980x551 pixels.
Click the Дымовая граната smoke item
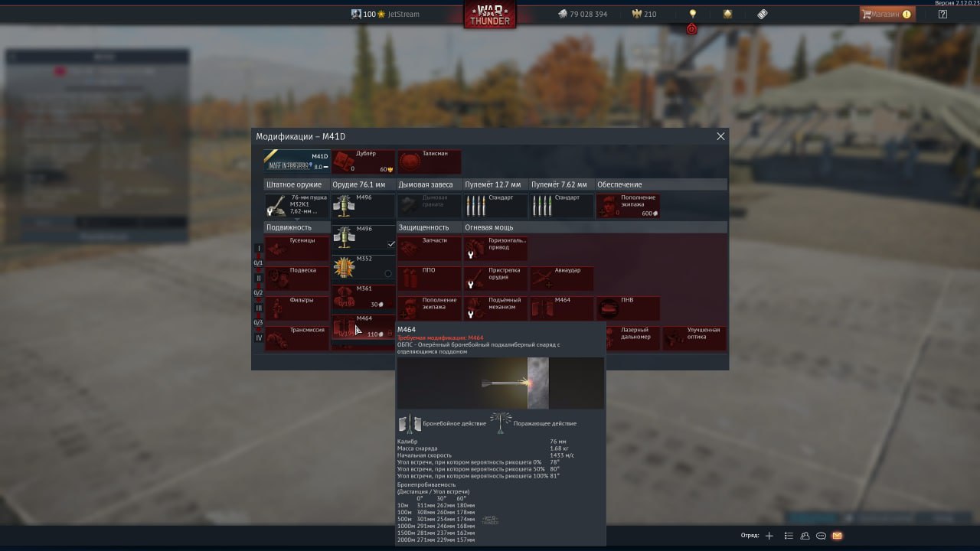tap(430, 205)
